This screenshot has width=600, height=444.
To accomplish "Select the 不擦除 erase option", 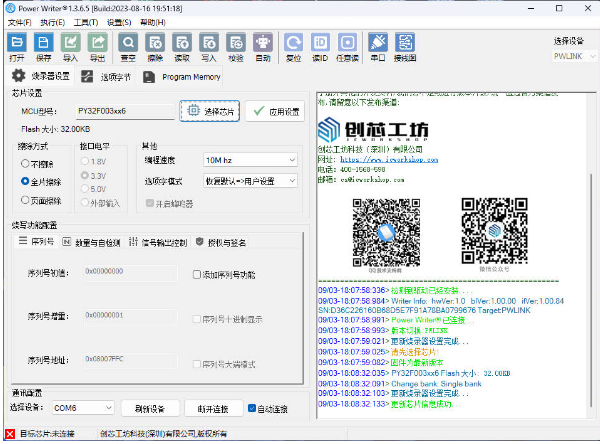I will [38, 164].
